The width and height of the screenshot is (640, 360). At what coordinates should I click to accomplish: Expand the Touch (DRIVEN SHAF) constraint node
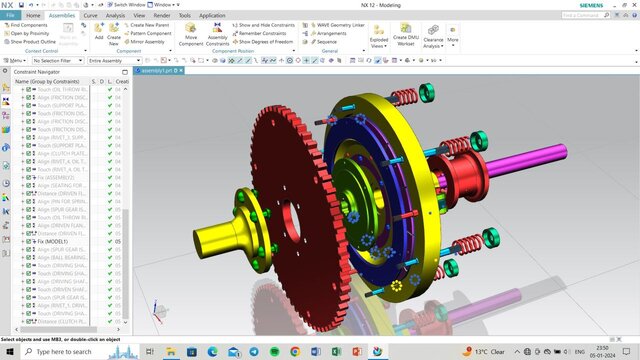pyautogui.click(x=23, y=289)
